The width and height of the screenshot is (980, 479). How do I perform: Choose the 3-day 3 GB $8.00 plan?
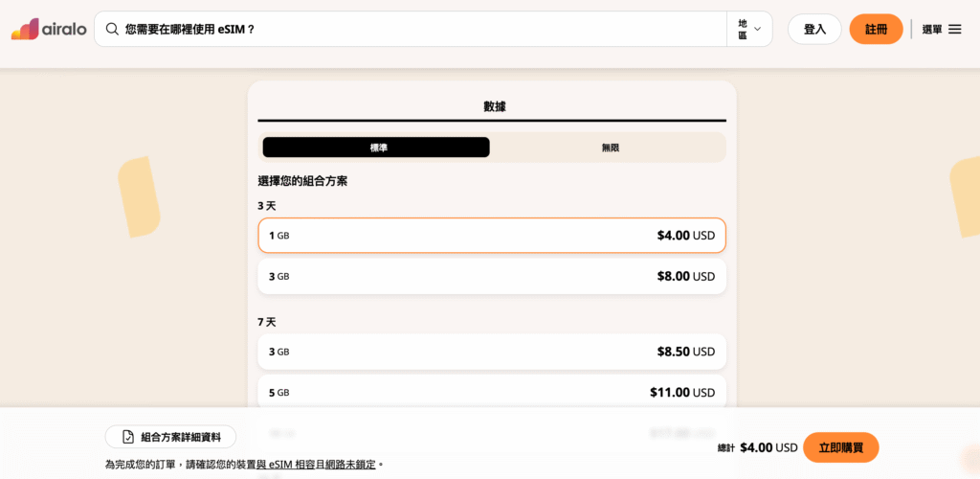coord(492,276)
